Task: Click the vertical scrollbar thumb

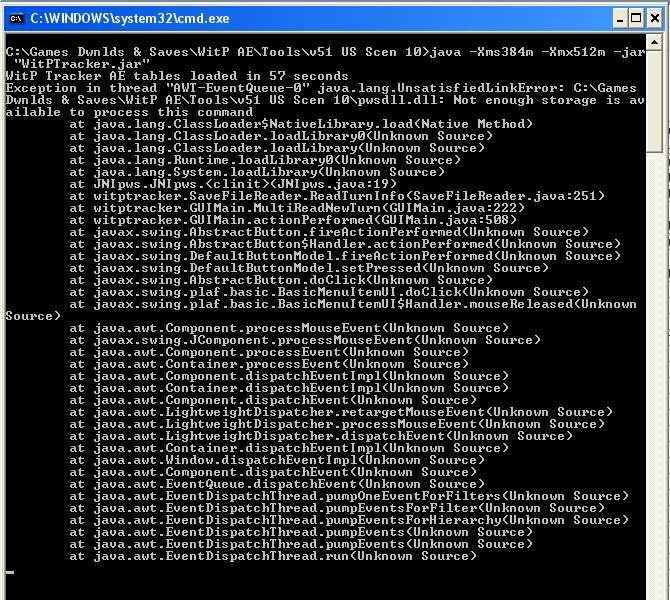Action: 654,100
